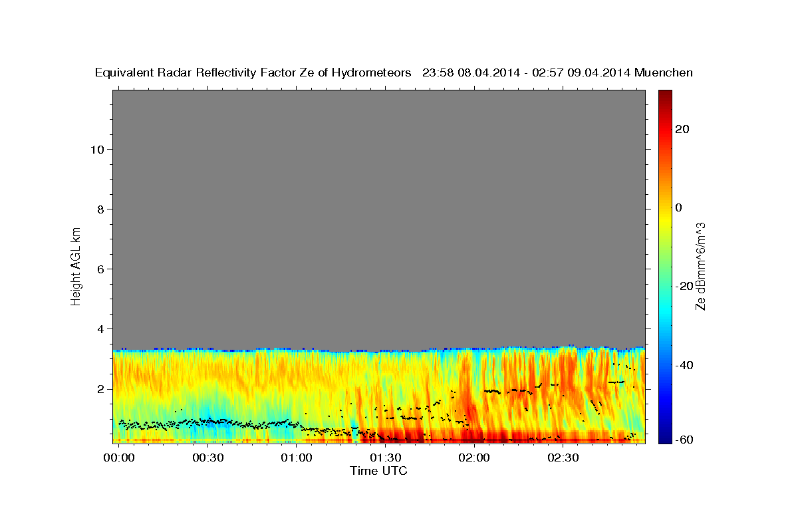Click the date range '23:58 08.04.2014 - 02:57 09.04.2014 Muenchen'
This screenshot has width=798, height=532.
tap(558, 73)
